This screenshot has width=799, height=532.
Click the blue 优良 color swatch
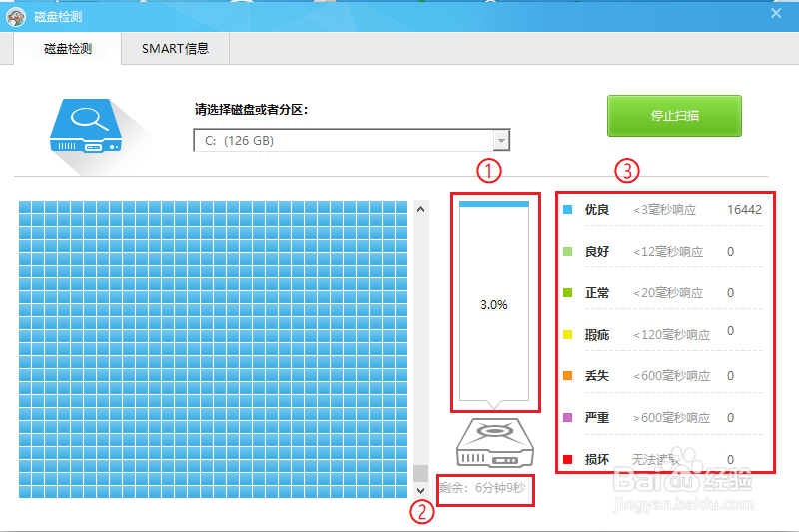567,210
